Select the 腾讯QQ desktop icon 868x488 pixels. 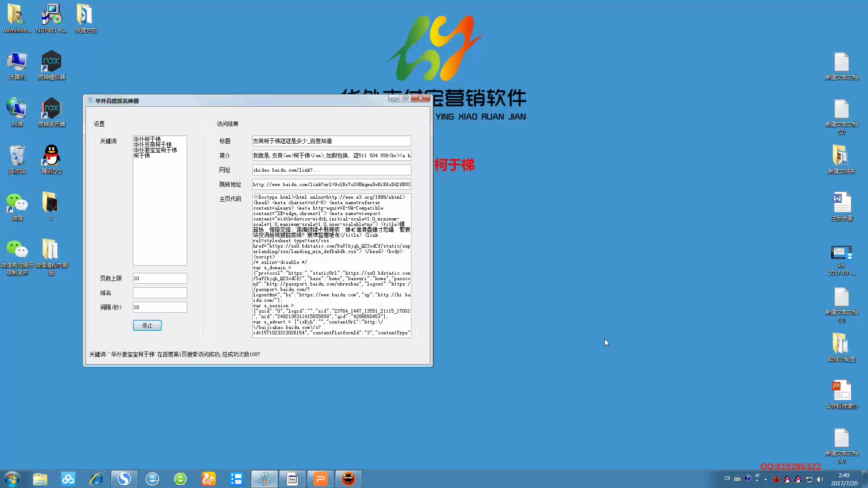[51, 159]
